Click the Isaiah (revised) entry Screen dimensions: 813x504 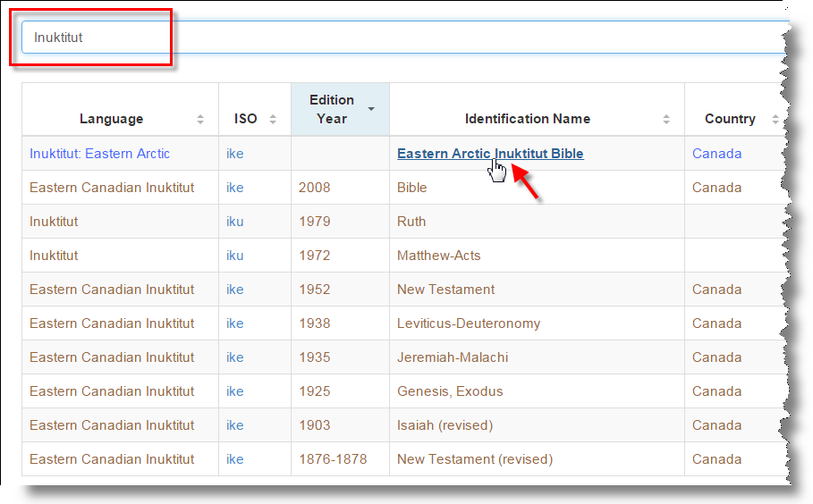click(x=445, y=425)
